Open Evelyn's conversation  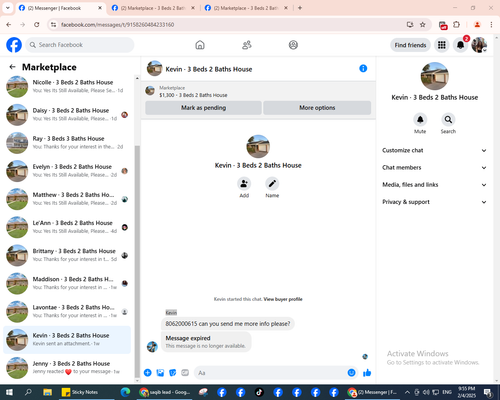coord(67,171)
